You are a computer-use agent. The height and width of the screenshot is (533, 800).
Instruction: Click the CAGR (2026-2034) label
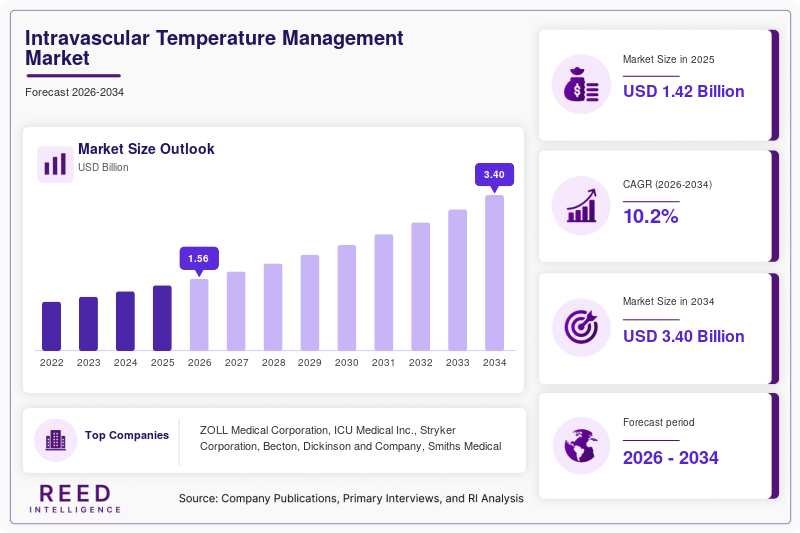[667, 184]
